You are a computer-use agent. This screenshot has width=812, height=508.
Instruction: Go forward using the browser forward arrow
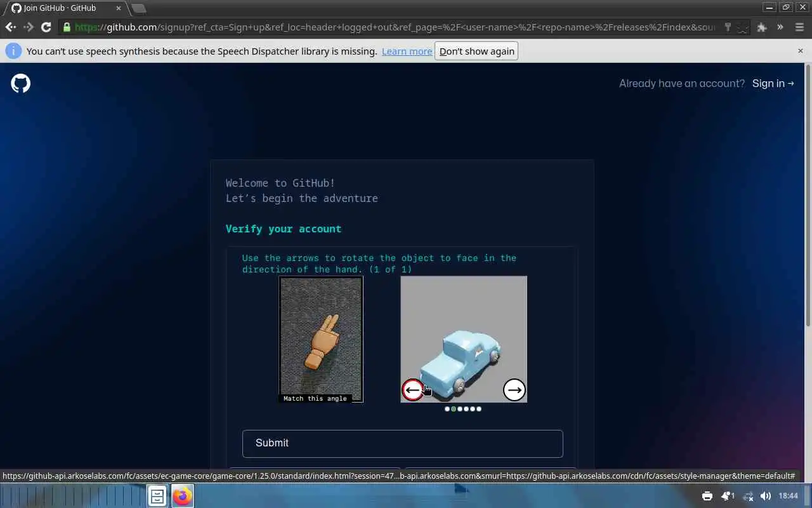point(29,27)
